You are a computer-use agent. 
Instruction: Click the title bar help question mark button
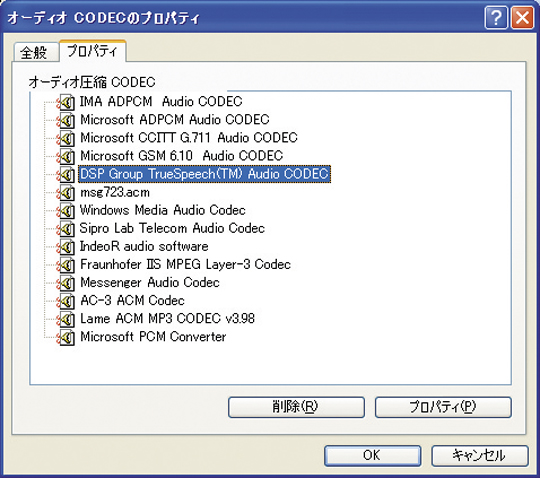(x=496, y=18)
